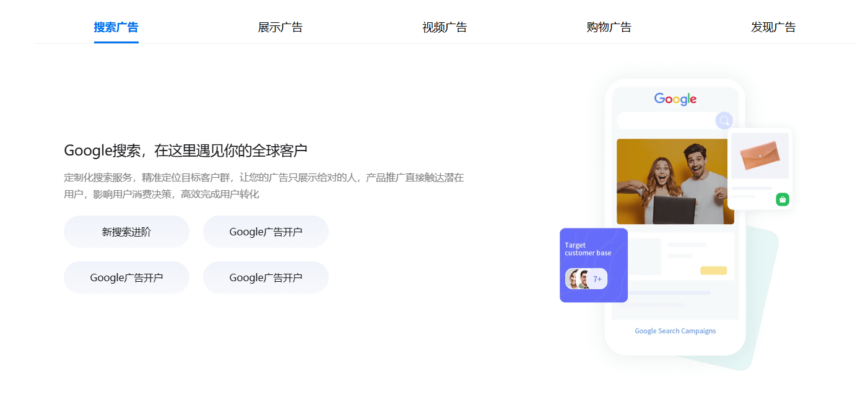Go to the 购物广告 tab
The width and height of the screenshot is (868, 397).
[x=609, y=27]
